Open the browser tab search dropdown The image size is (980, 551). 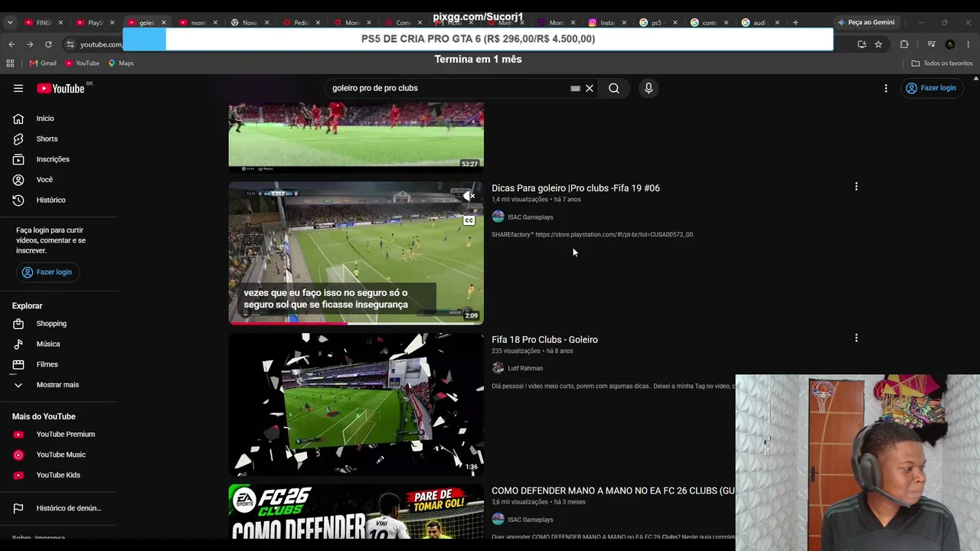click(x=10, y=22)
